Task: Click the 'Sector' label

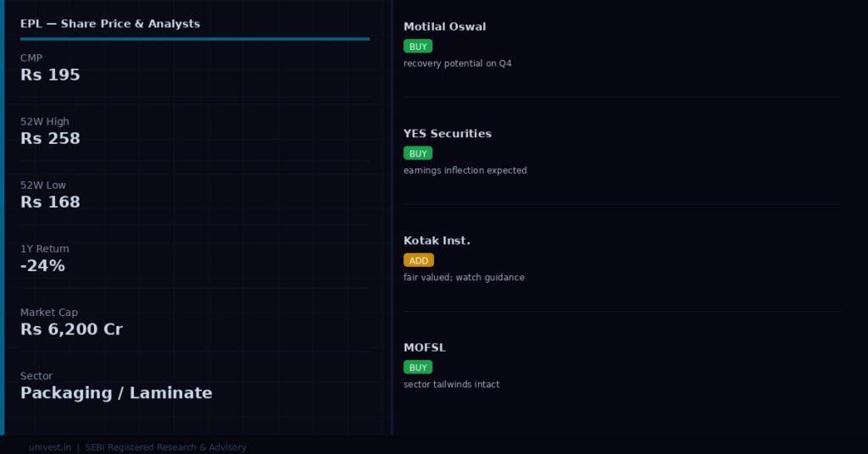Action: pos(36,376)
